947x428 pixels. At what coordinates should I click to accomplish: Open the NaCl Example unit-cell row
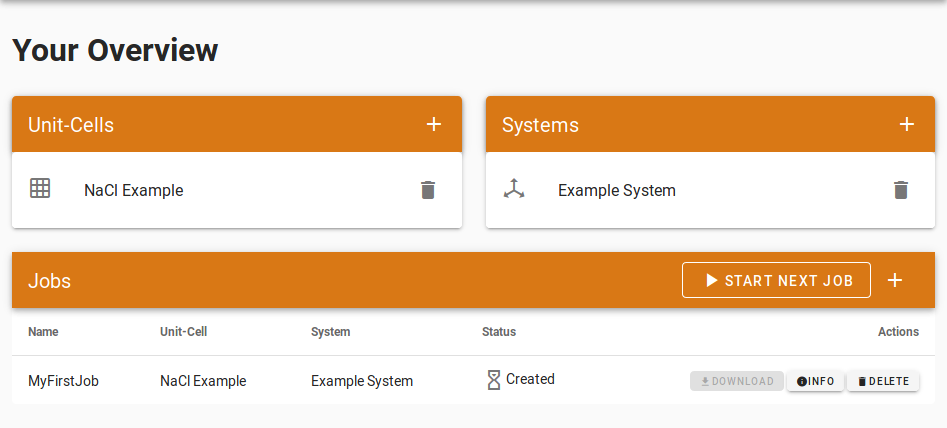[x=237, y=190]
